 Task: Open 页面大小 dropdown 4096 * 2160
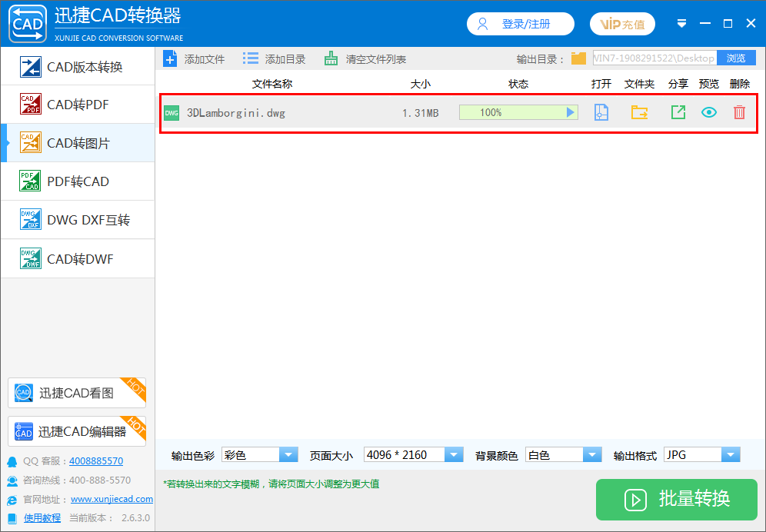pyautogui.click(x=414, y=455)
